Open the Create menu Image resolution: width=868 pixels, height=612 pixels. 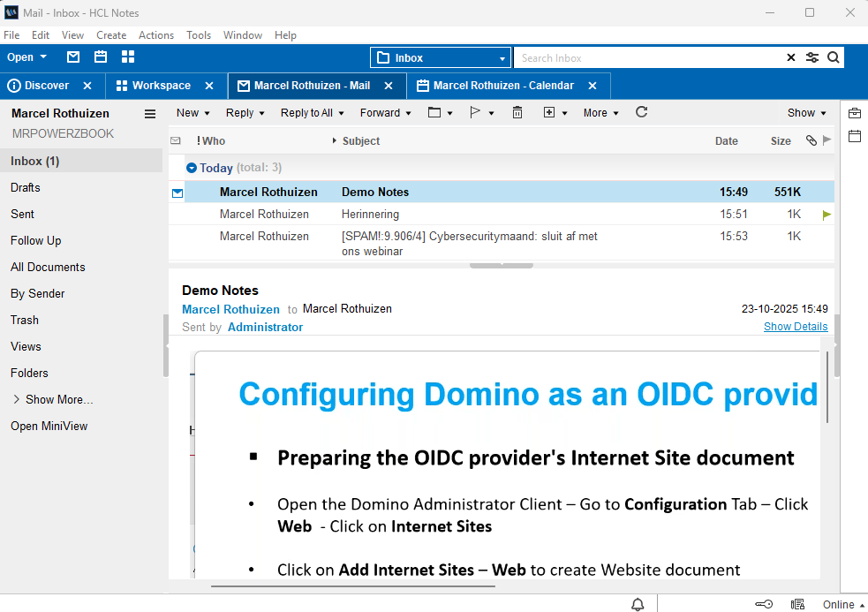pyautogui.click(x=111, y=35)
